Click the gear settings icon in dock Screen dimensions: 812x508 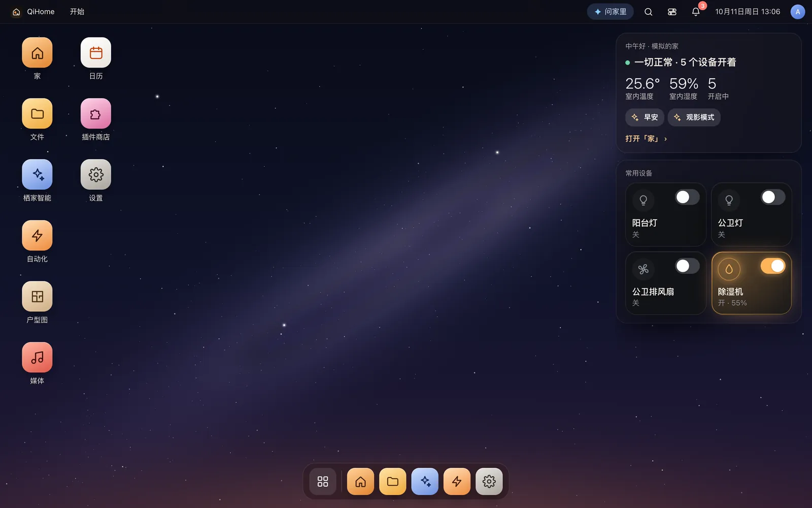(x=489, y=482)
